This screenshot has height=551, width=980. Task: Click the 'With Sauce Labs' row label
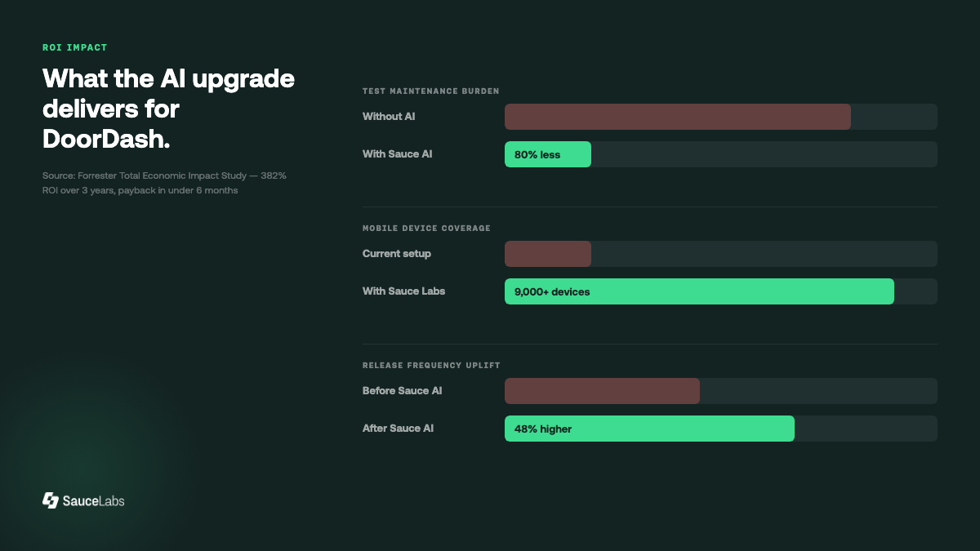[404, 291]
